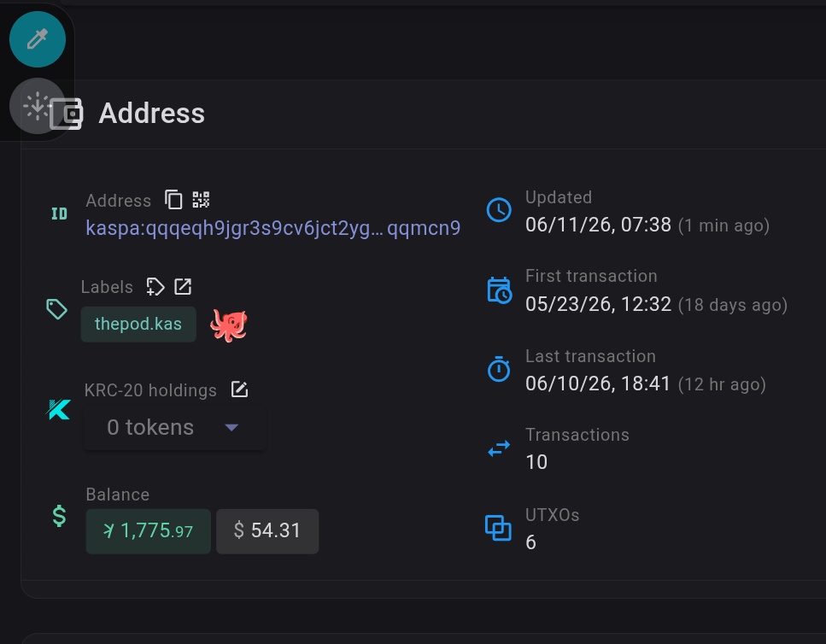
Task: Click the red octopus icon
Action: click(x=229, y=325)
